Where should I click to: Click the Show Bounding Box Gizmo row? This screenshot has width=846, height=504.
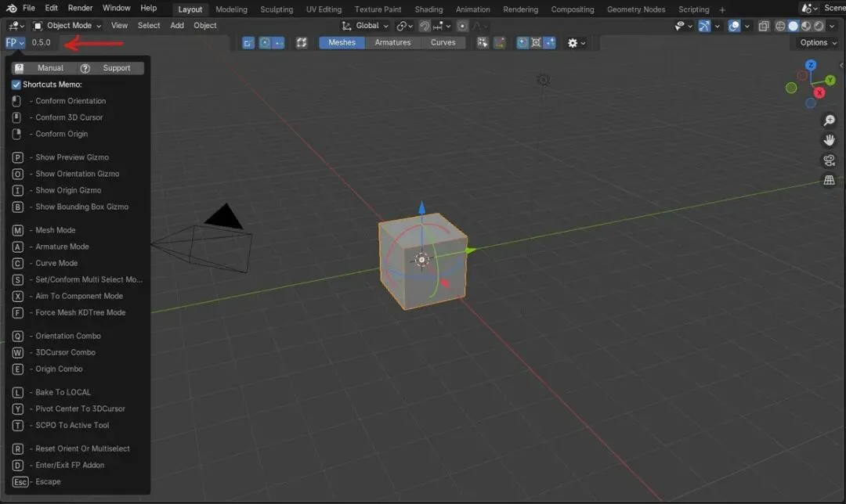[70, 207]
